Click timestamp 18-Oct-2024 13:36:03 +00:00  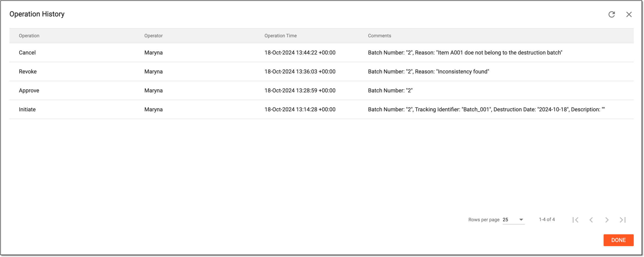point(300,71)
